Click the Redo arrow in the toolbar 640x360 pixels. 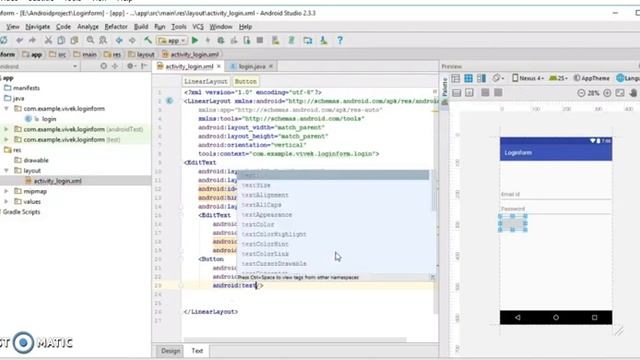[x=32, y=40]
